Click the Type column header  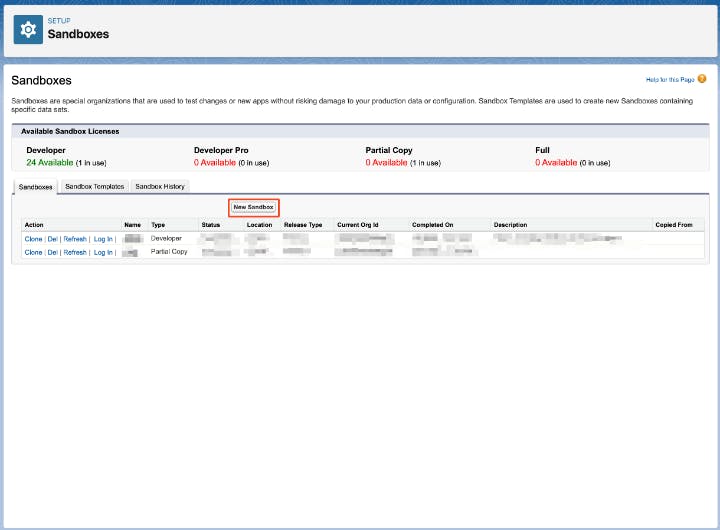pos(158,225)
